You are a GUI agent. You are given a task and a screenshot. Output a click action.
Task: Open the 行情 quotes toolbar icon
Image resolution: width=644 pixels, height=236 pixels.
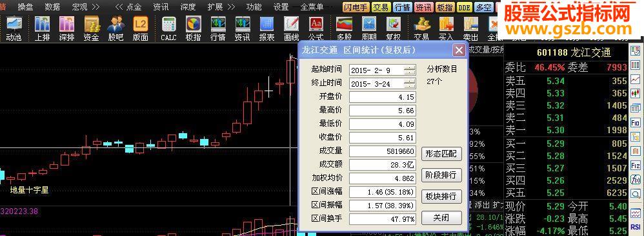[217, 29]
